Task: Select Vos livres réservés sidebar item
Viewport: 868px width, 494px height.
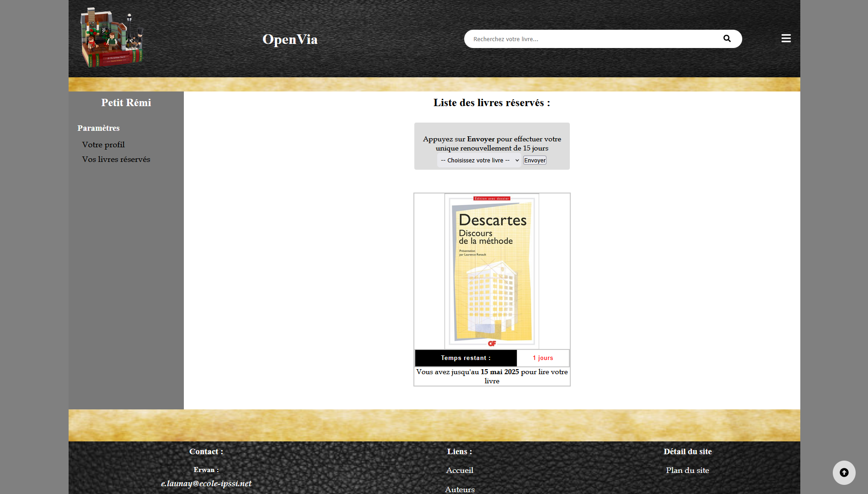Action: coord(116,159)
